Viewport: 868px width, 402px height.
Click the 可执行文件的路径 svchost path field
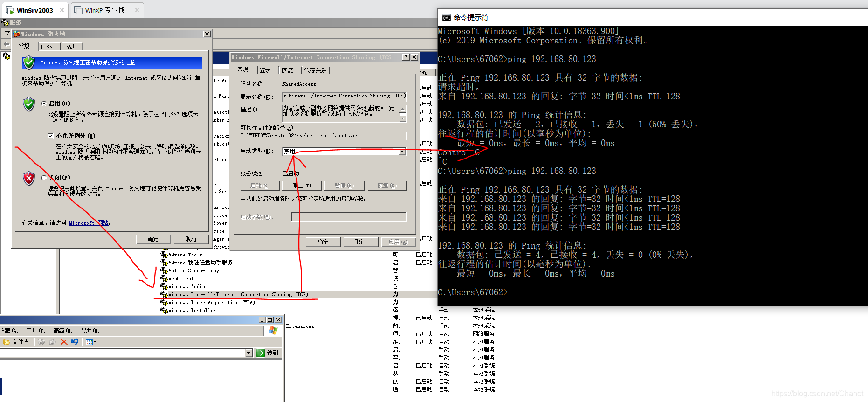[x=324, y=136]
